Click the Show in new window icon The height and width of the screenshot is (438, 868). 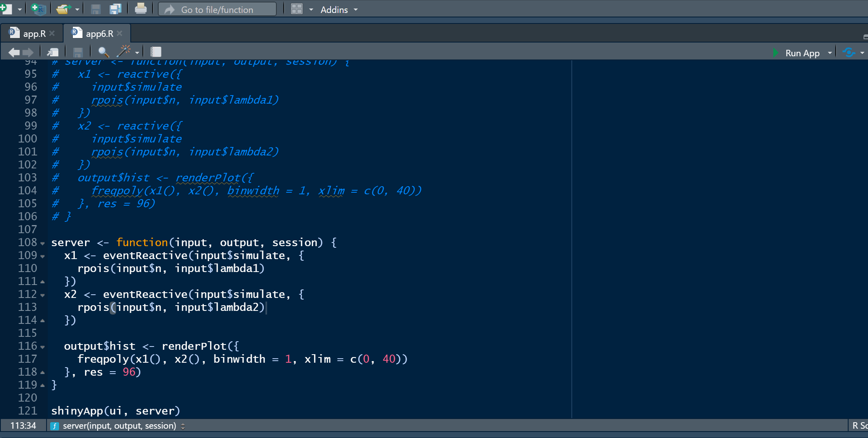pos(53,52)
